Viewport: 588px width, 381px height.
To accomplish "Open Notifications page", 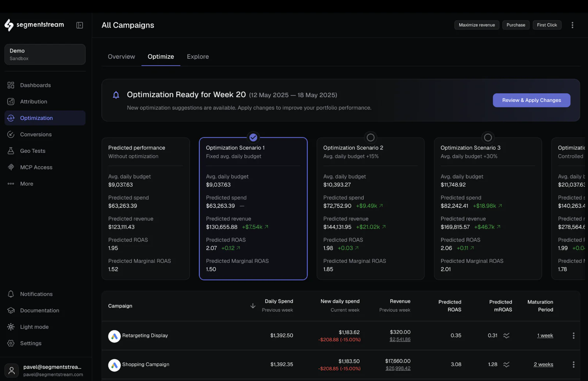I will tap(45, 294).
